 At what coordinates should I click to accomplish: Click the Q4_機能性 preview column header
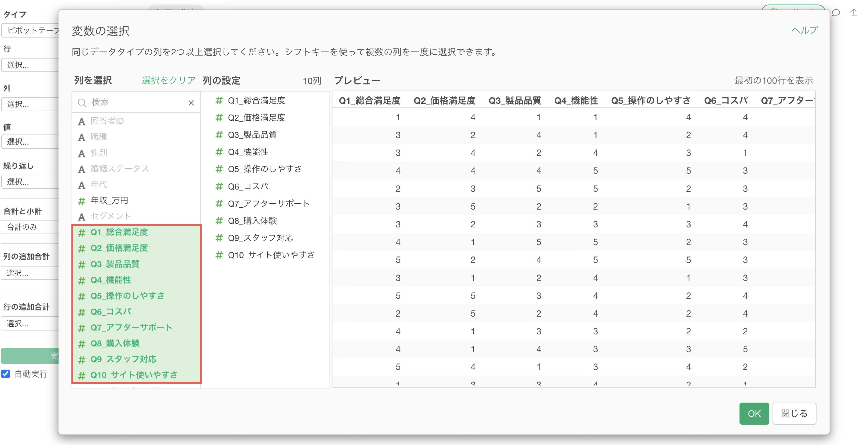(576, 100)
